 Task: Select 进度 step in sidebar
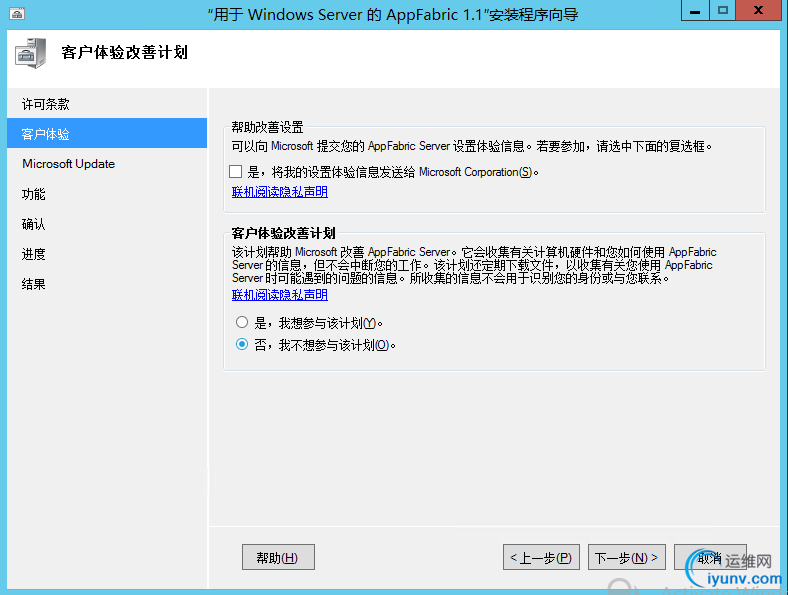pos(107,254)
